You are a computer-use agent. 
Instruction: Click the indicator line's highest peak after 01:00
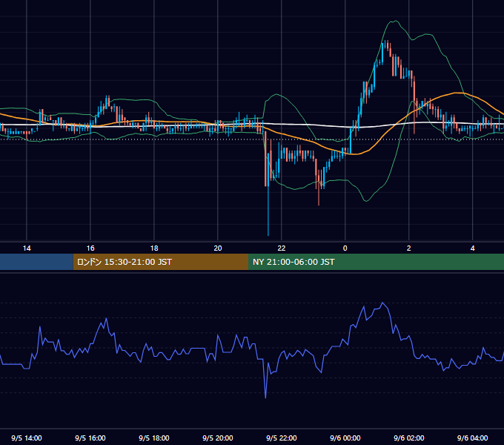click(x=382, y=303)
